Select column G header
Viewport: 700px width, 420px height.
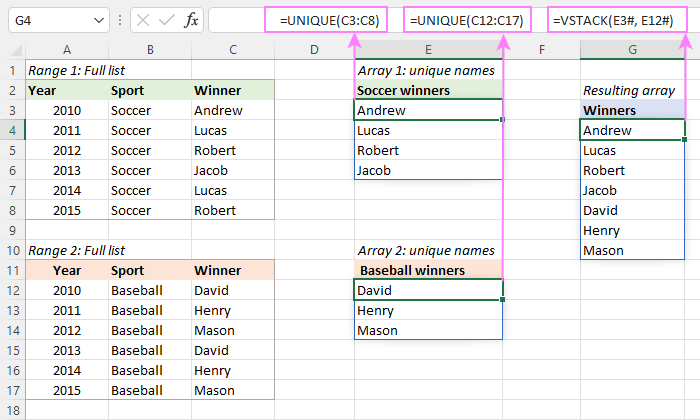click(x=632, y=50)
